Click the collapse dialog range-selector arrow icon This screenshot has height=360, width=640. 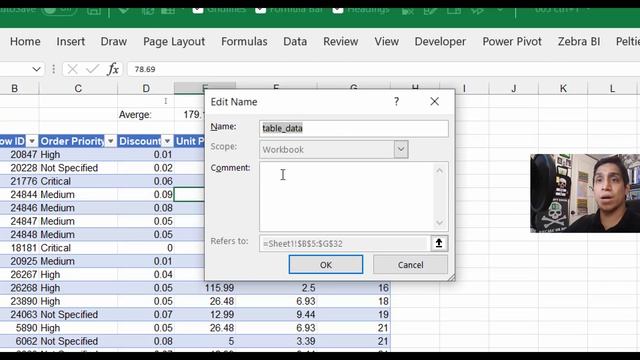(x=439, y=243)
